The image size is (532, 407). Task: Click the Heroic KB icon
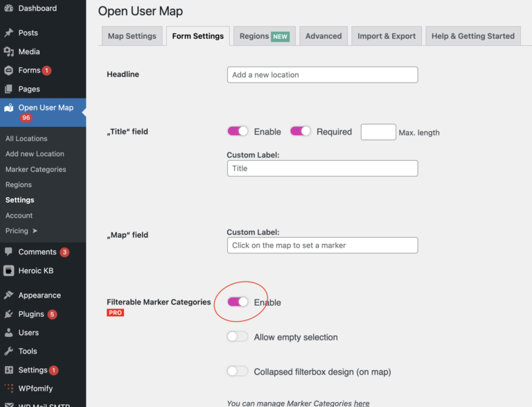(x=9, y=270)
